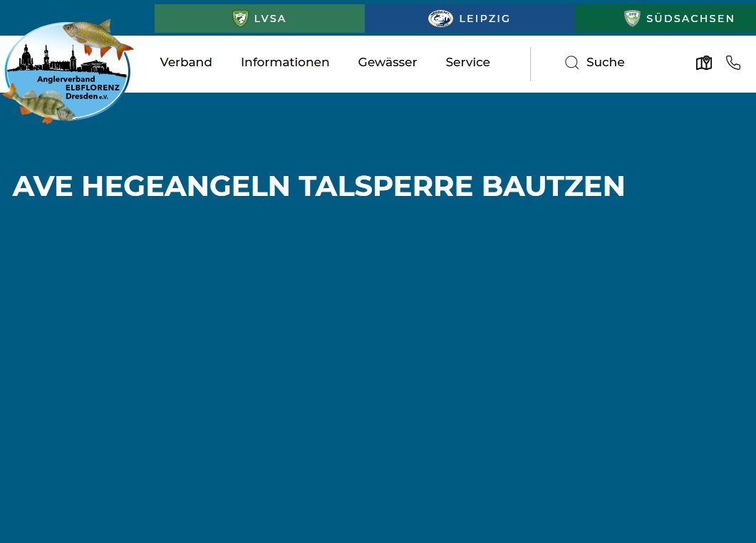
Task: Open the map with pin icon
Action: (x=704, y=63)
